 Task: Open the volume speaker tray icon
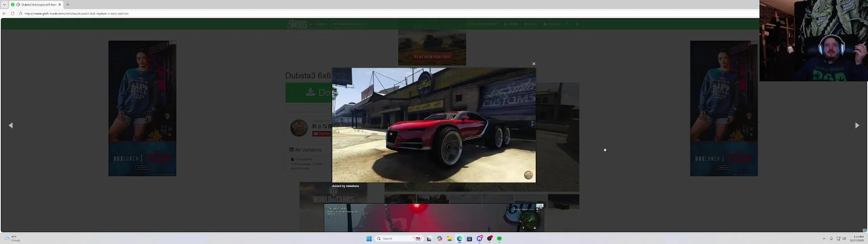coord(844,239)
